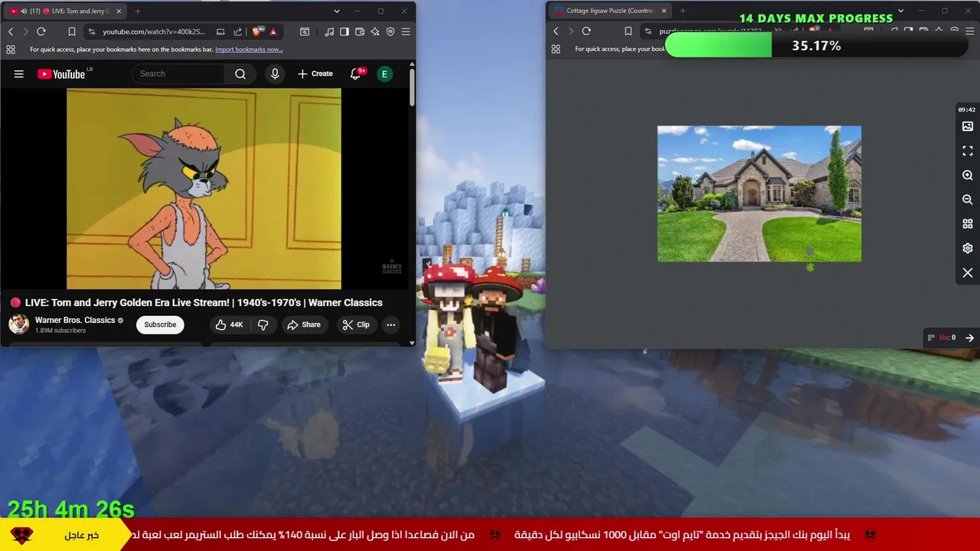Open site settings icon beside youtube.com address

tap(92, 31)
